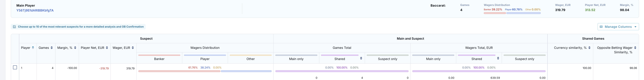644x80 pixels.
Task: Sort Games Total Shared column arrows
Action: point(361,58)
